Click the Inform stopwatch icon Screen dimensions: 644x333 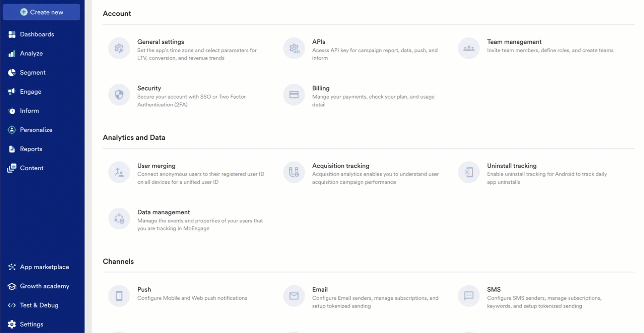click(x=12, y=111)
